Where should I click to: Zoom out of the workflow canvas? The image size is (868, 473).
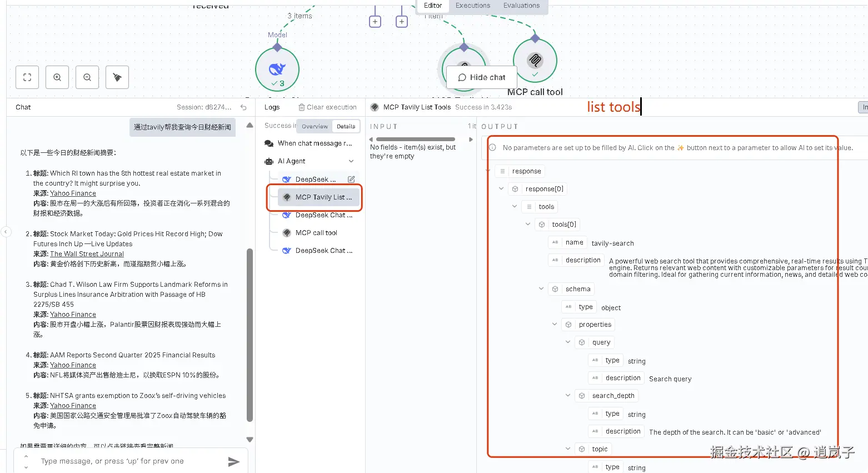tap(87, 77)
